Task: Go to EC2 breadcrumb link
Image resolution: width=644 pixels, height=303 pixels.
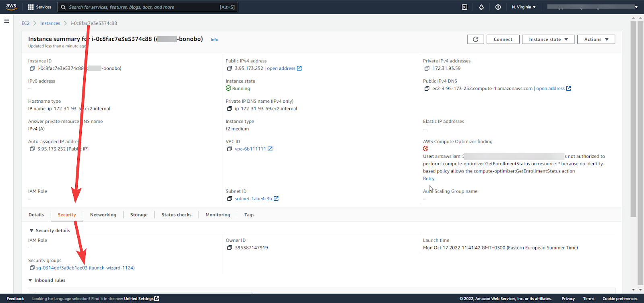Action: coord(25,23)
